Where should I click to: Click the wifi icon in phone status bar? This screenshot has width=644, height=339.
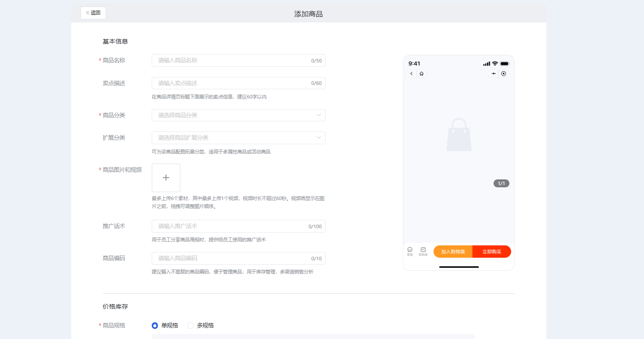(495, 63)
